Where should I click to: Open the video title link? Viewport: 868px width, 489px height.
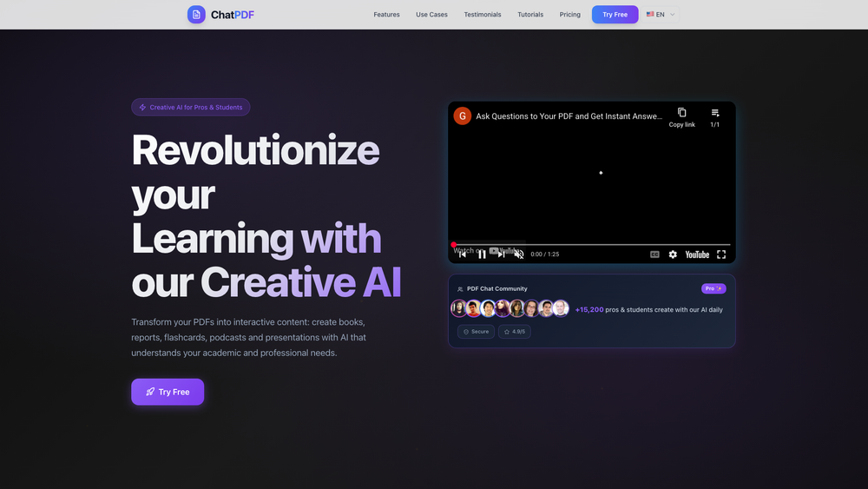pyautogui.click(x=569, y=116)
